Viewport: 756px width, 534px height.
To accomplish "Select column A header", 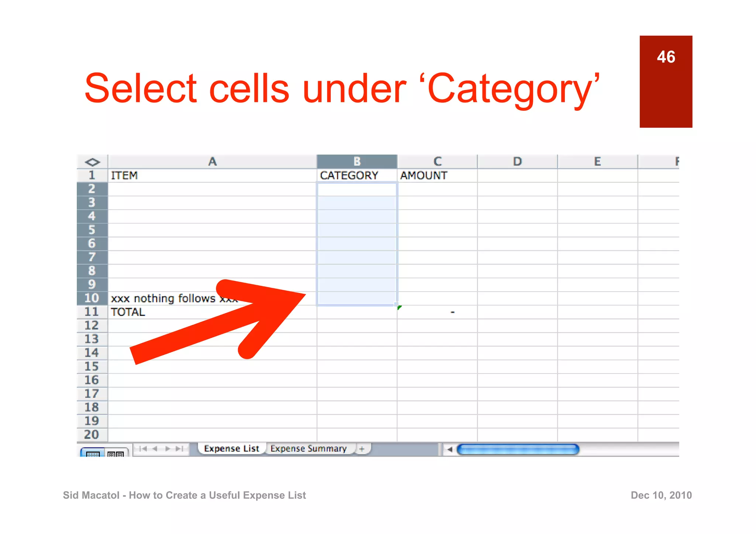I will pyautogui.click(x=212, y=162).
